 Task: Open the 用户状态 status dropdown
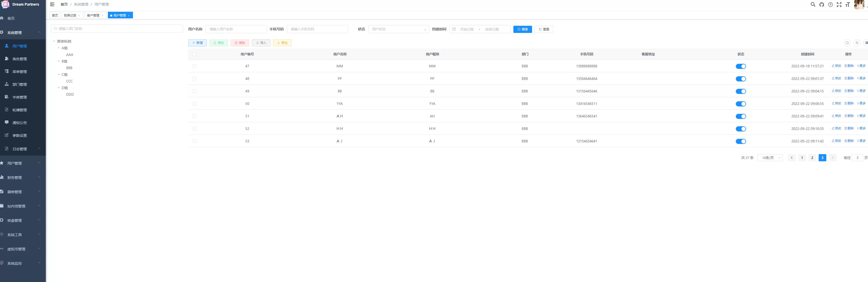click(x=398, y=29)
